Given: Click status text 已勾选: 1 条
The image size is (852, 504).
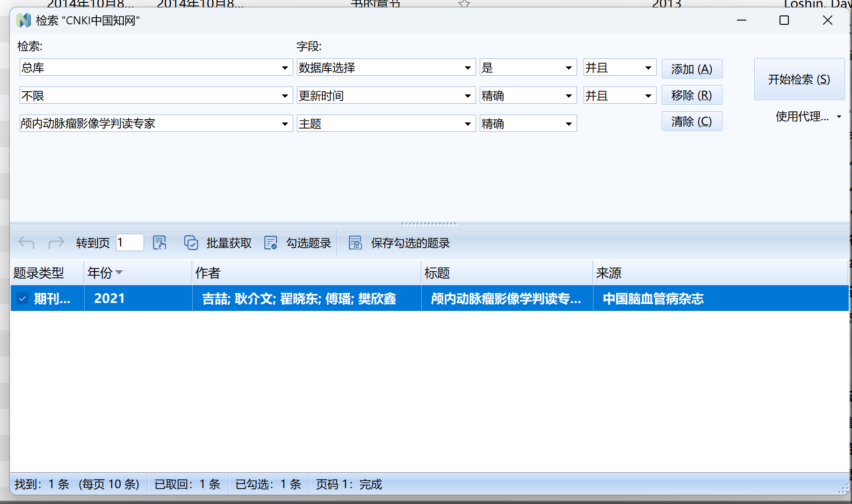Looking at the screenshot, I should [x=268, y=484].
